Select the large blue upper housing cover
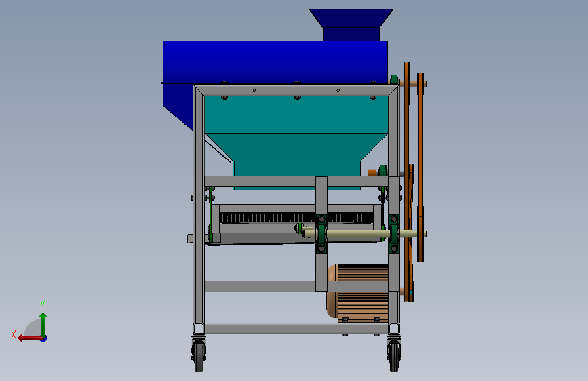 click(x=275, y=62)
